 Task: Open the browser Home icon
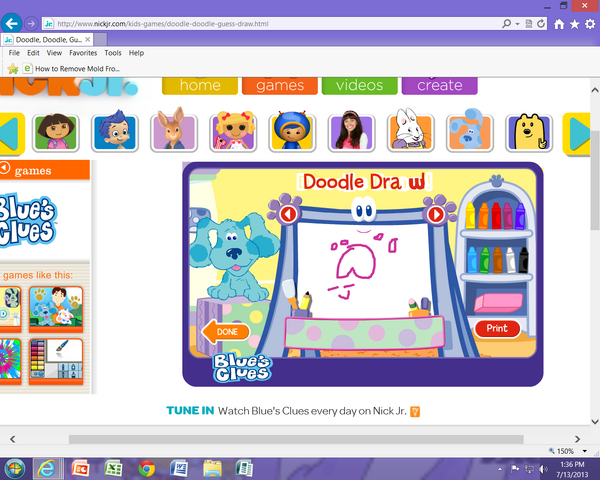[x=559, y=24]
